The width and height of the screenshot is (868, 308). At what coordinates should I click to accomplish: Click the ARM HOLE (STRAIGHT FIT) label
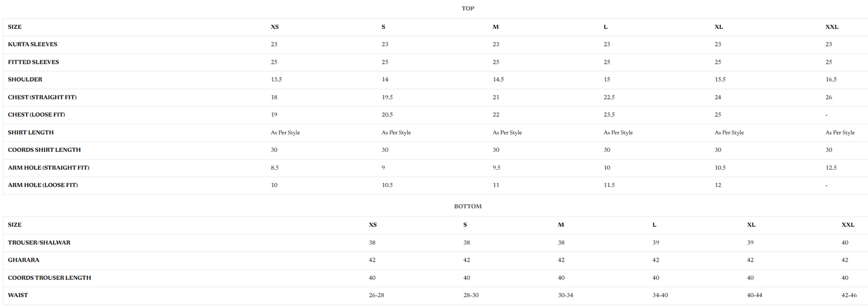pos(49,167)
